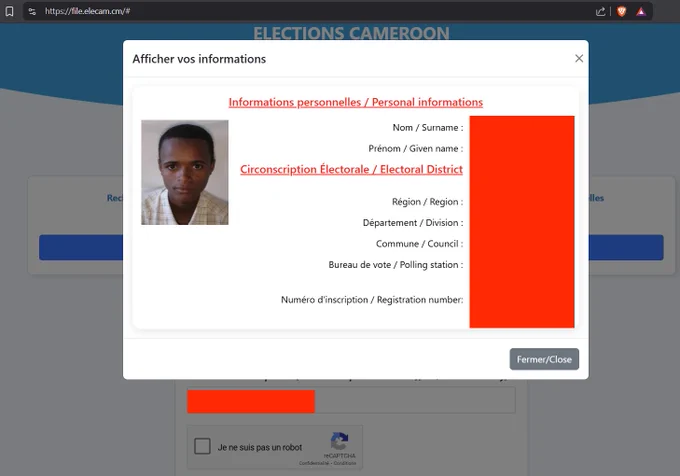Click the Fermer/Close button
Image resolution: width=680 pixels, height=476 pixels.
coord(544,359)
